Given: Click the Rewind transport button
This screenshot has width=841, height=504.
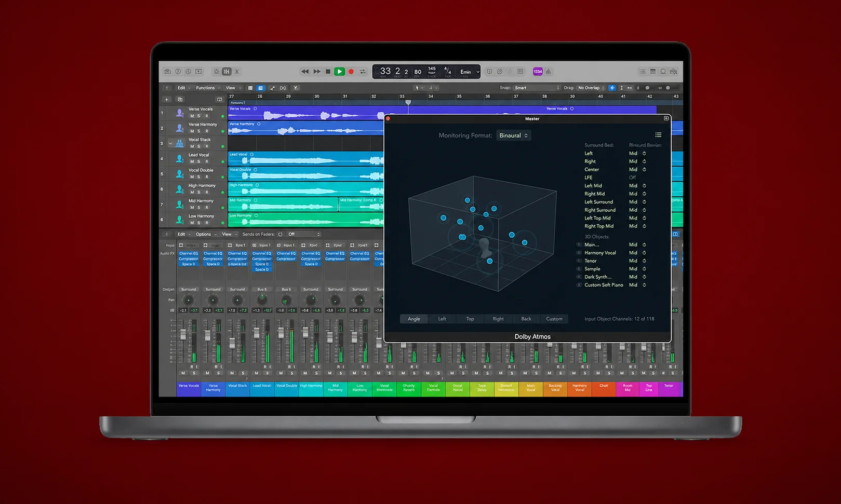Looking at the screenshot, I should point(305,72).
